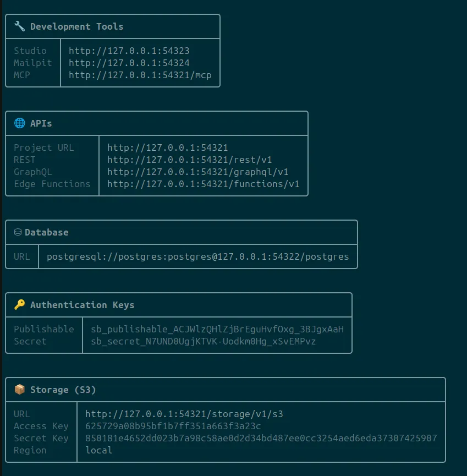This screenshot has height=476, width=467.
Task: Click the wrench icon beside Development Tools
Action: pos(19,26)
